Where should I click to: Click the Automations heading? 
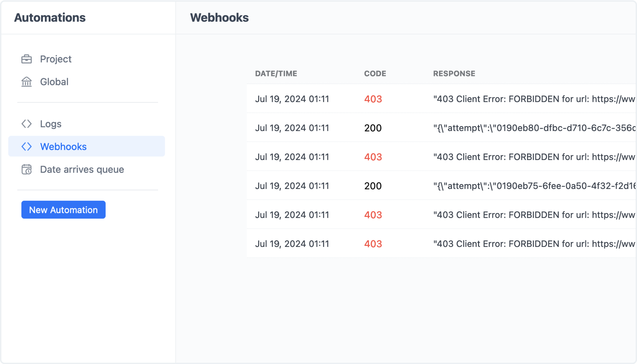(x=50, y=18)
